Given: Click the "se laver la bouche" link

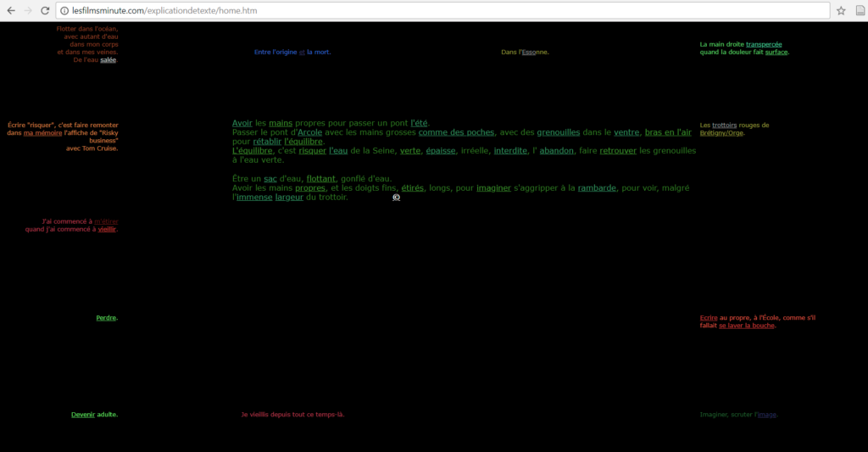Looking at the screenshot, I should click(x=746, y=326).
